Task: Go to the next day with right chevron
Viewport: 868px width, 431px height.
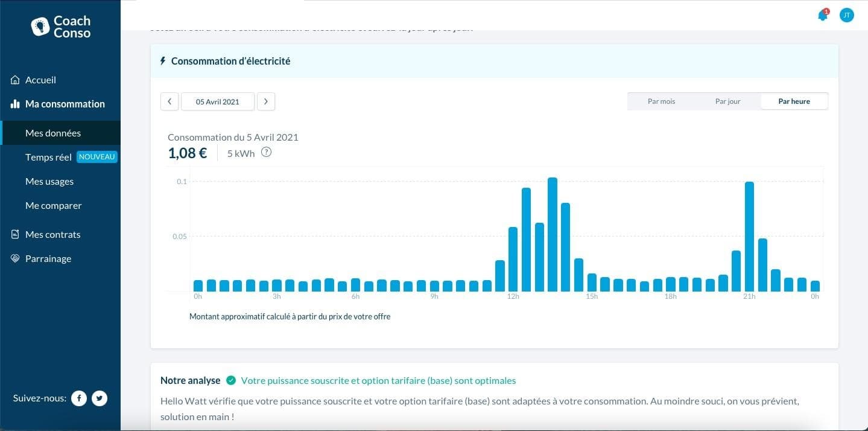Action: click(x=266, y=101)
